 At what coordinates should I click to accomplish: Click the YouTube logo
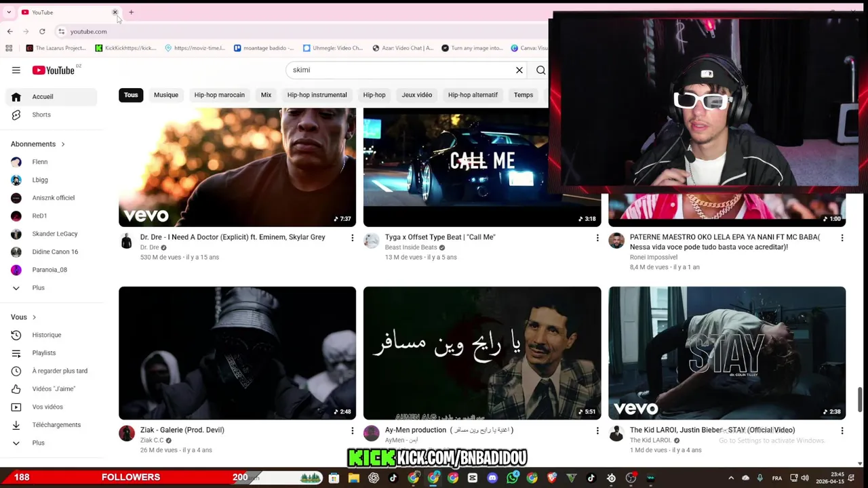[54, 70]
